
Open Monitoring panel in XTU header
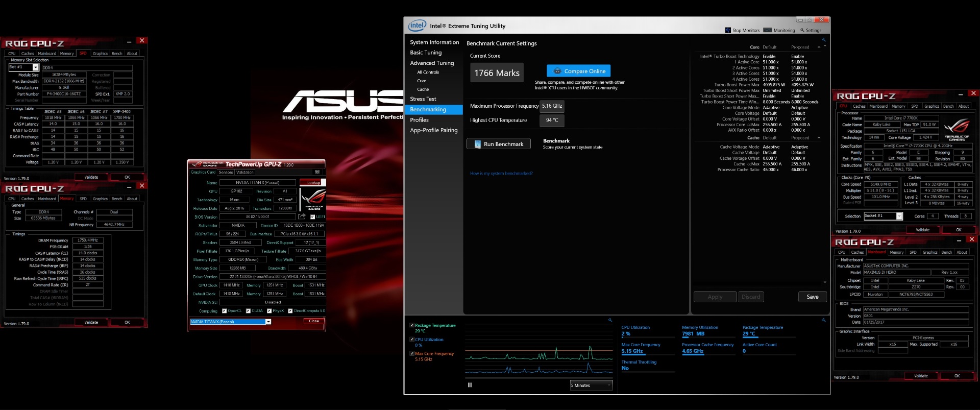[x=779, y=30]
